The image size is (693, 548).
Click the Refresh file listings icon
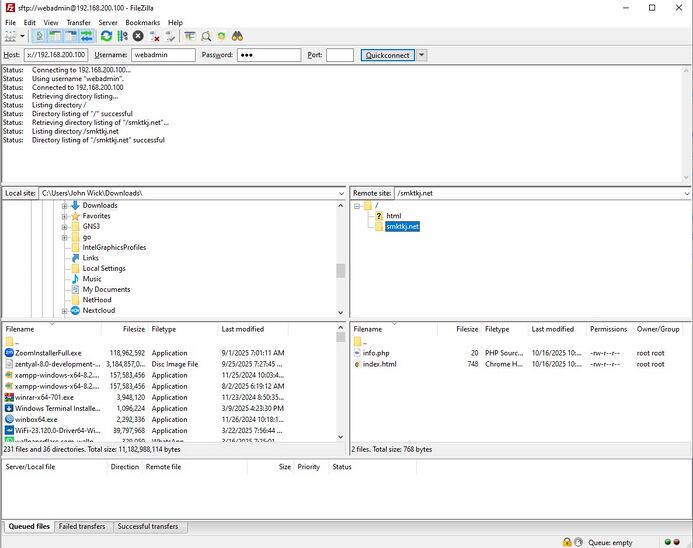(106, 36)
